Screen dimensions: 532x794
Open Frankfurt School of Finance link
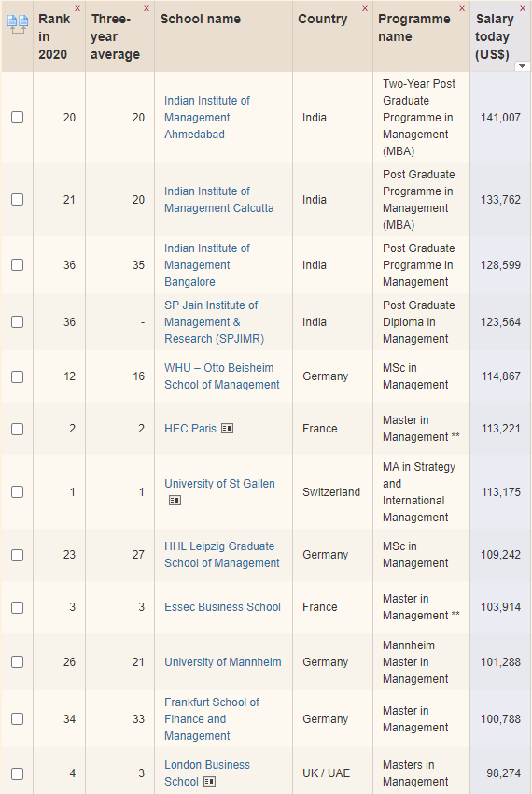coord(212,719)
